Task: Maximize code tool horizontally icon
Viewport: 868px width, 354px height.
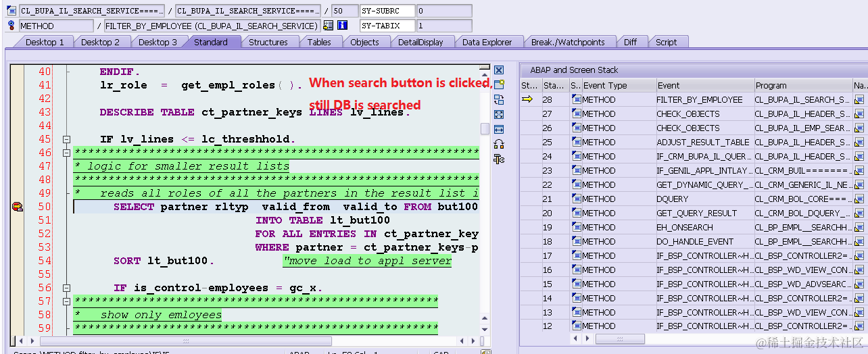Action: [x=499, y=129]
